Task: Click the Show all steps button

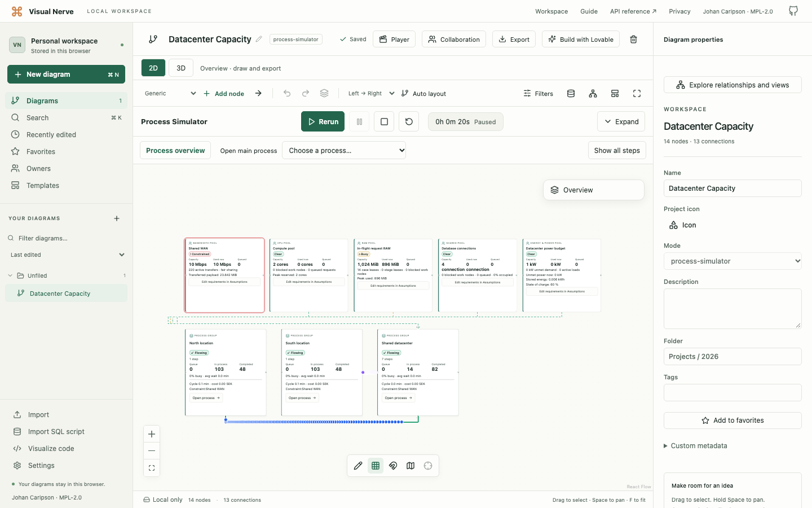Action: click(617, 150)
